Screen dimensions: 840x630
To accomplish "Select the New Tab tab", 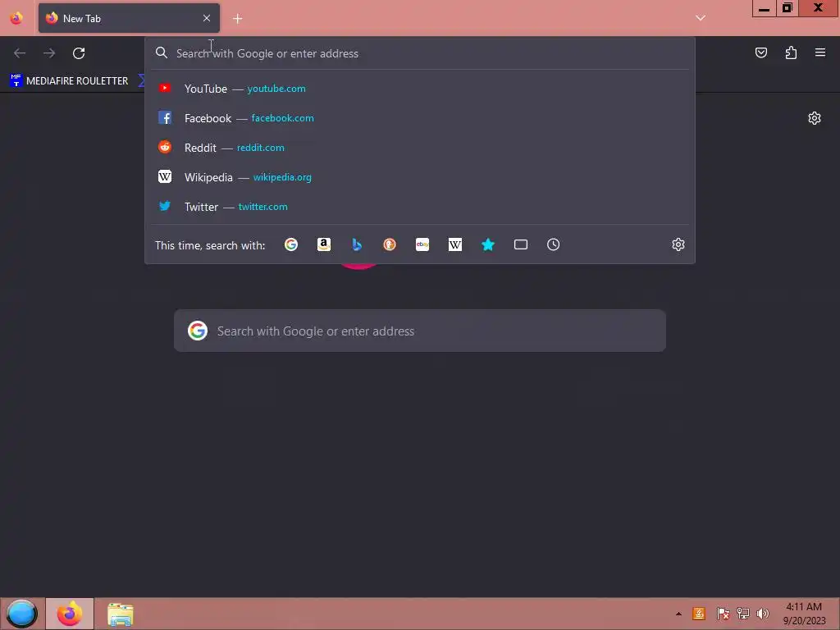I will point(129,18).
